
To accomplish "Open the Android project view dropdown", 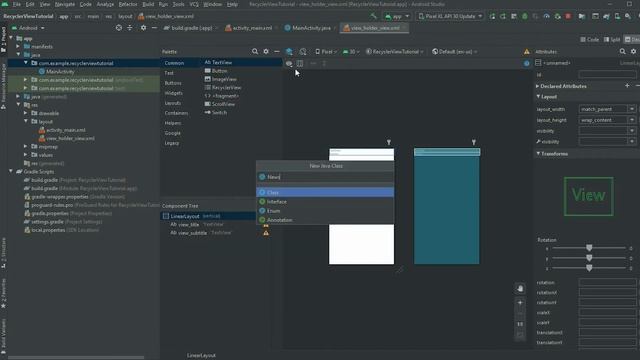I will tap(28, 28).
